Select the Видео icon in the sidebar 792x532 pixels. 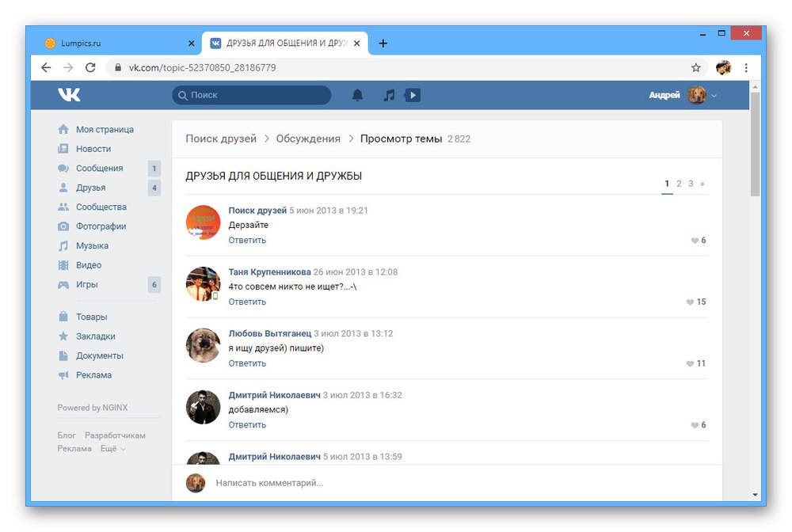[63, 264]
